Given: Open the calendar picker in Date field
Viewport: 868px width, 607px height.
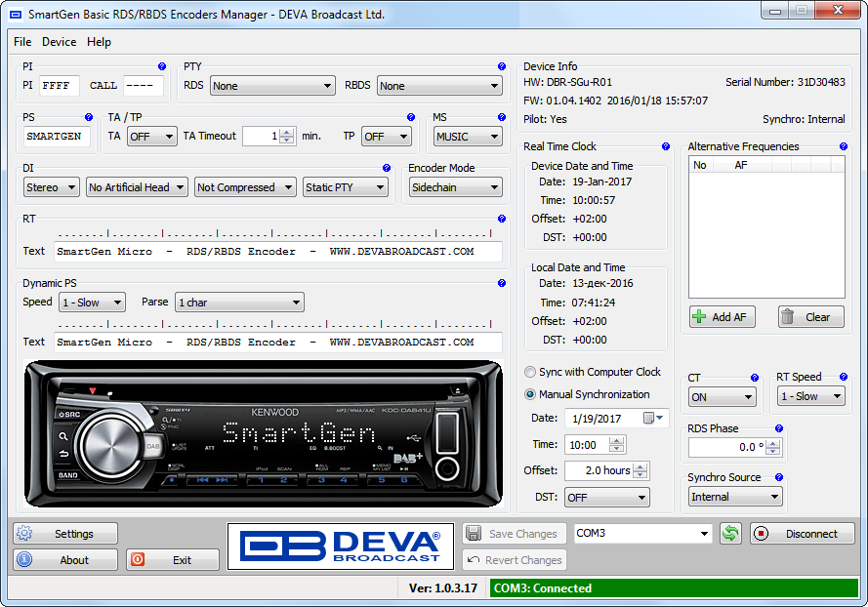Looking at the screenshot, I should click(x=653, y=418).
